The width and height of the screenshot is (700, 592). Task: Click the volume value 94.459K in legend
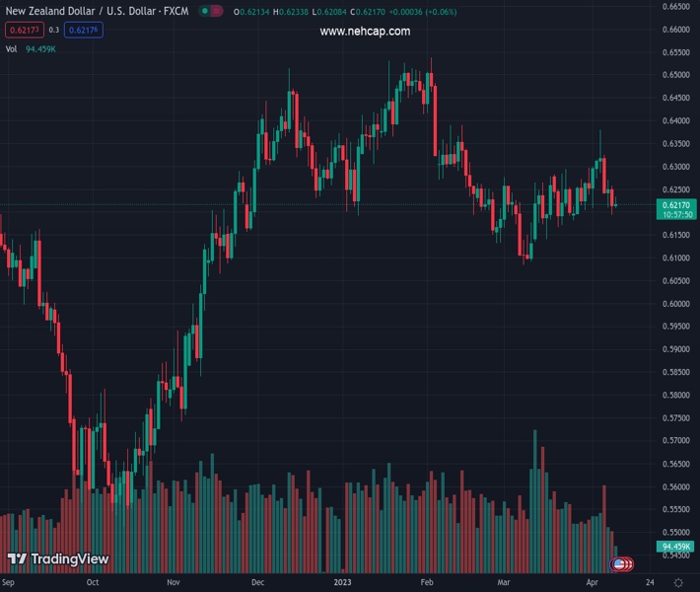click(40, 48)
